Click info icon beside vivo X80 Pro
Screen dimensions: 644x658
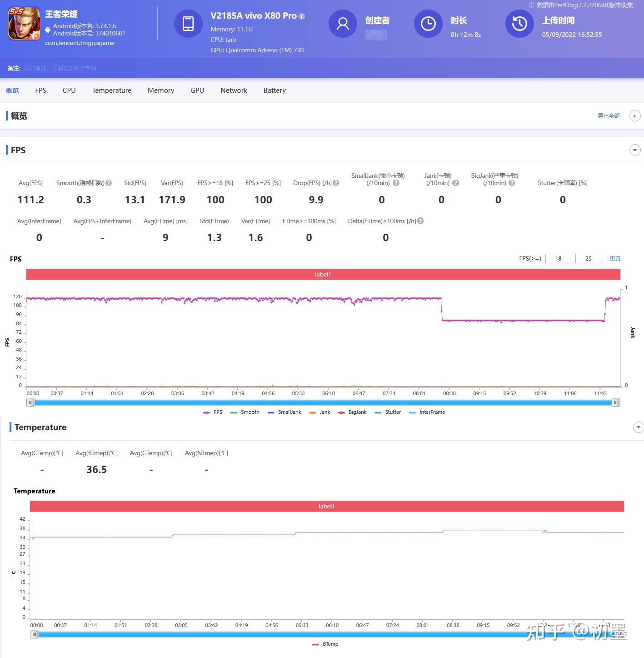click(x=302, y=16)
